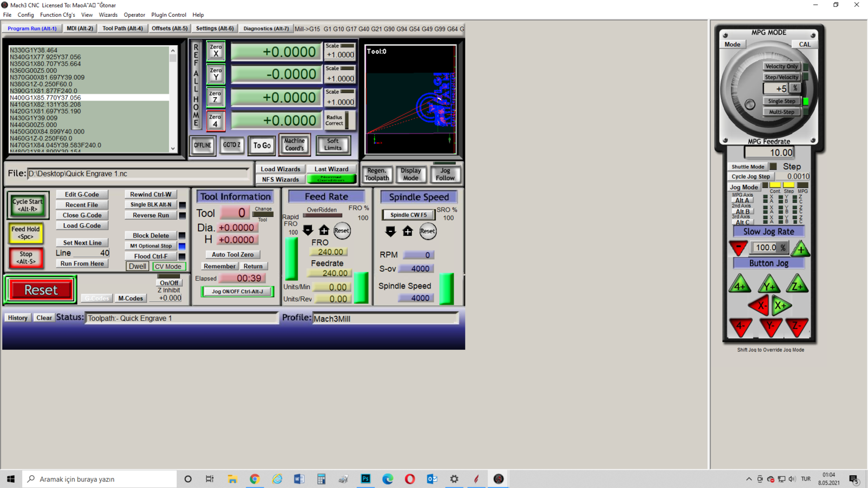Screen dimensions: 868x488
Task: Open Photoshop from the taskbar
Action: (x=366, y=479)
